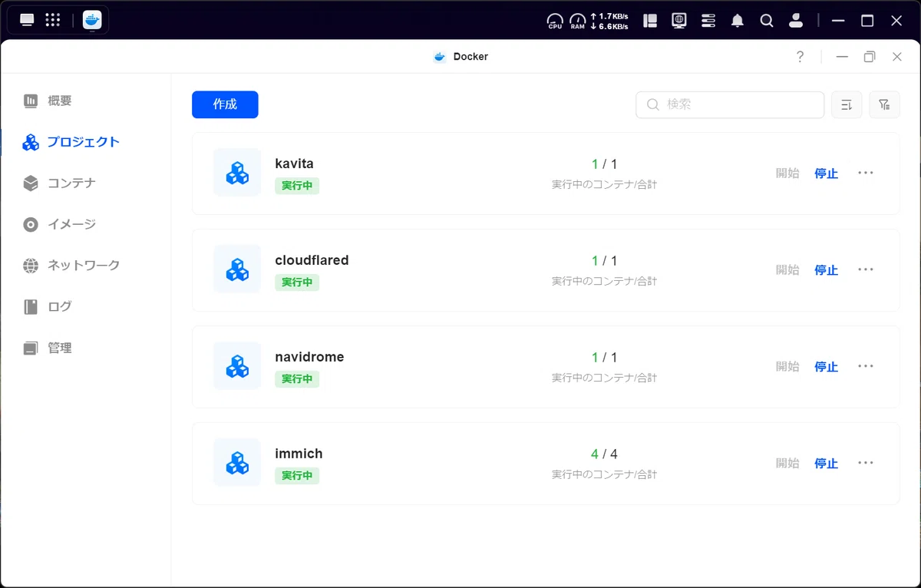The width and height of the screenshot is (921, 588).
Task: Open the RAM usage gauge
Action: [578, 21]
